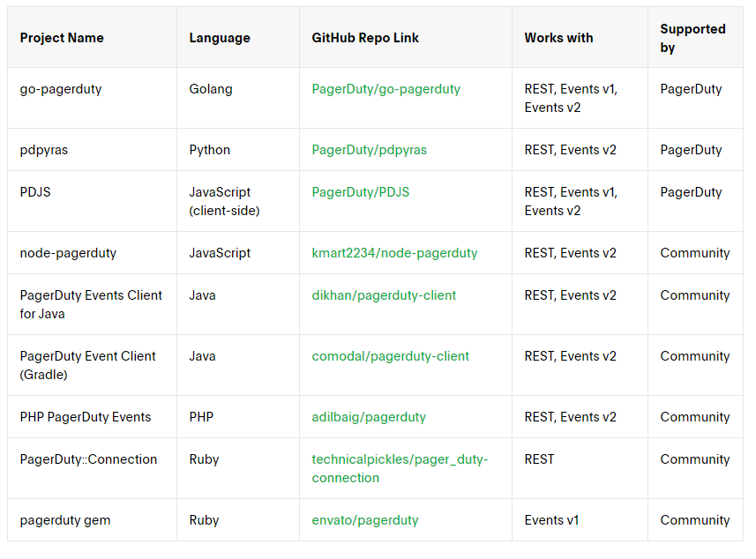Open the PagerDuty/PDJS repo link
The image size is (756, 559).
(x=360, y=192)
